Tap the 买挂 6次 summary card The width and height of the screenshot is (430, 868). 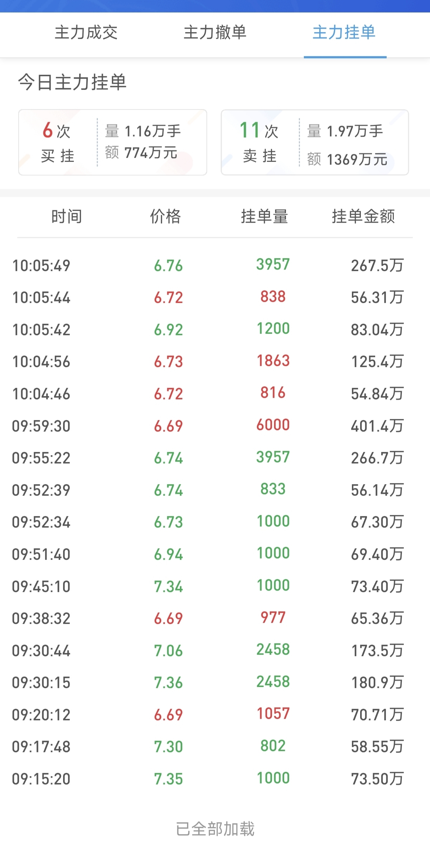click(x=113, y=142)
